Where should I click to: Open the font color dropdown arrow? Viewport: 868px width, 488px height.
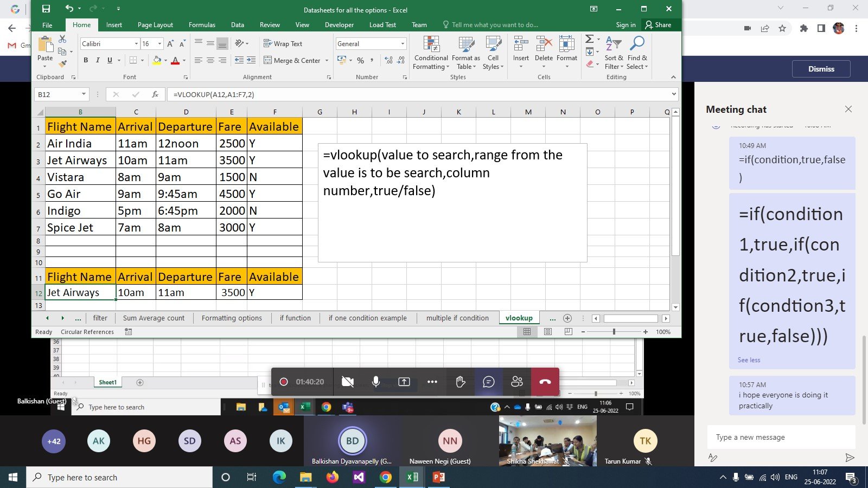(184, 60)
